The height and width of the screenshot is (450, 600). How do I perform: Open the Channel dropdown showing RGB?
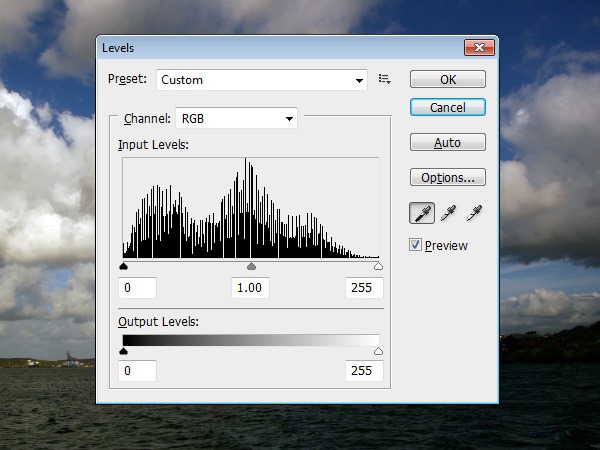pos(236,119)
